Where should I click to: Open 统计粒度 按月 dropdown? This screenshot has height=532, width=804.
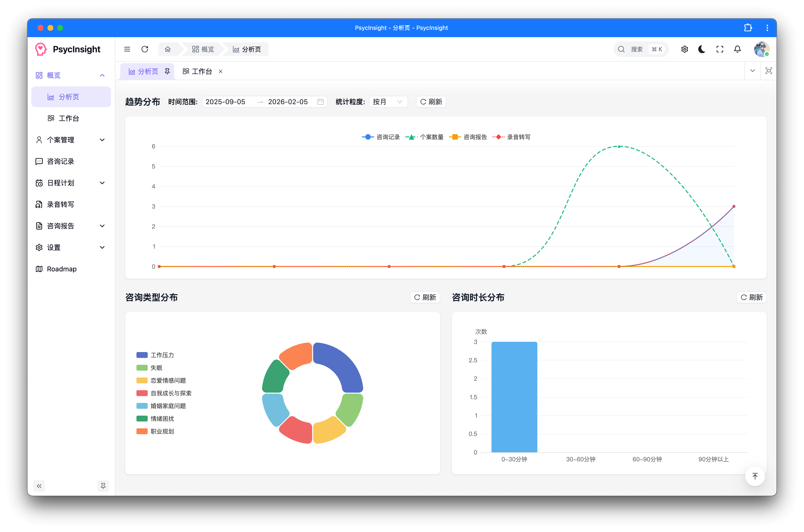point(388,102)
